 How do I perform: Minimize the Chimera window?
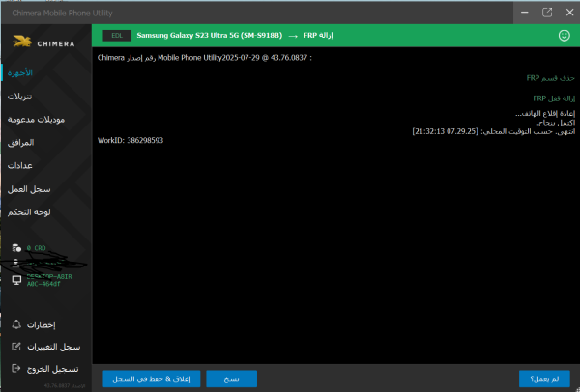point(525,13)
